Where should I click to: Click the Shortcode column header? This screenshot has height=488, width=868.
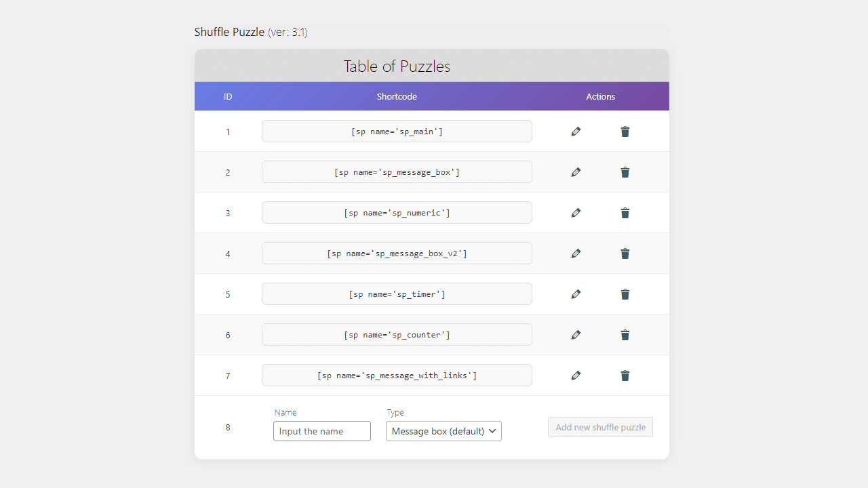click(397, 96)
